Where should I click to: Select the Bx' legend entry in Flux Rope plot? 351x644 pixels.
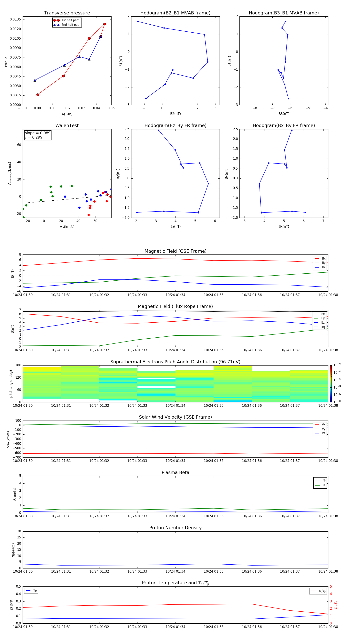pyautogui.click(x=320, y=314)
